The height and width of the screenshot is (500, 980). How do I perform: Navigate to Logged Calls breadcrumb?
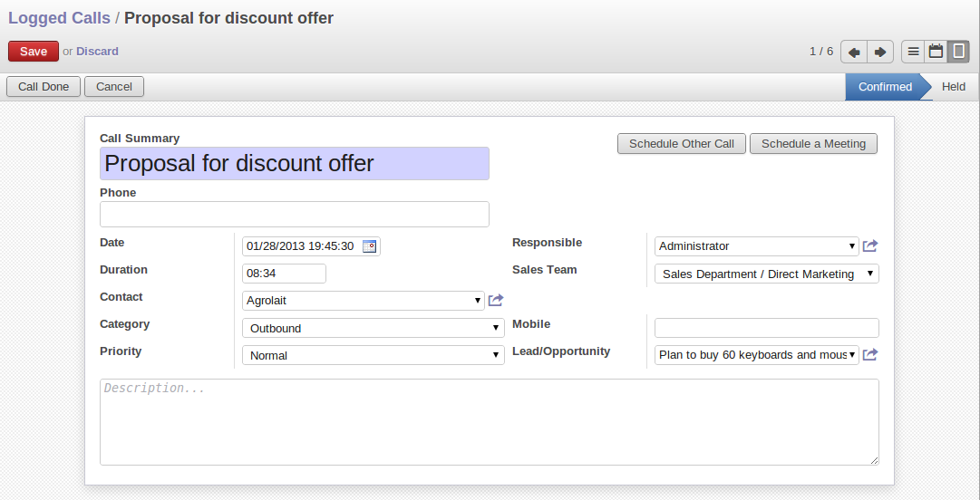click(x=59, y=18)
